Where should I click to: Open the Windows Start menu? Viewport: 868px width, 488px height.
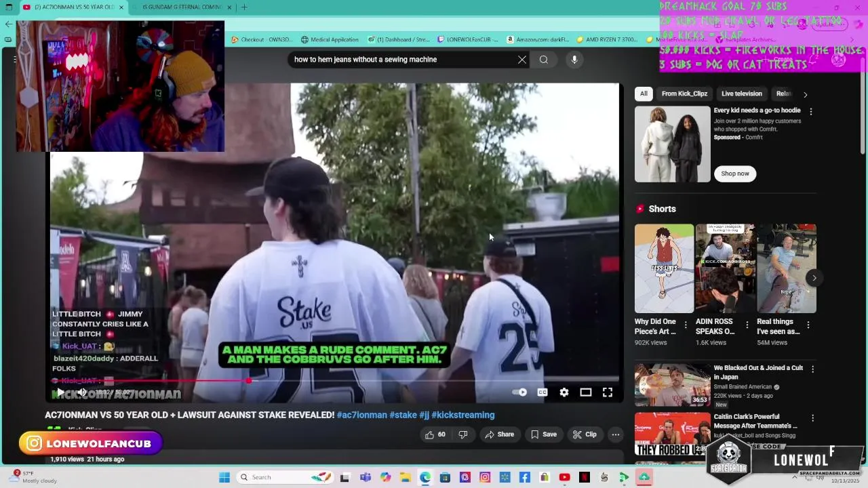tap(224, 477)
